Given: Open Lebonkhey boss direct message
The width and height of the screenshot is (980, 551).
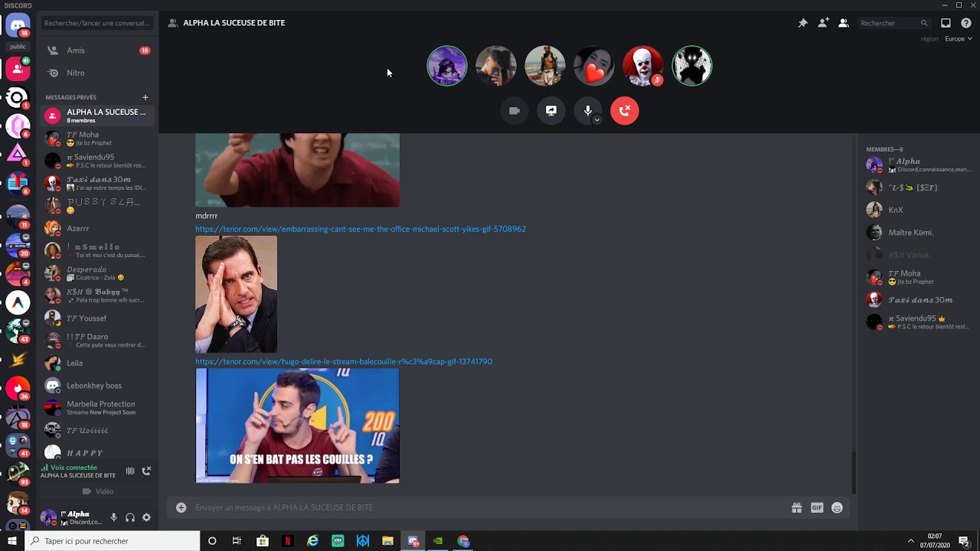Looking at the screenshot, I should tap(97, 385).
